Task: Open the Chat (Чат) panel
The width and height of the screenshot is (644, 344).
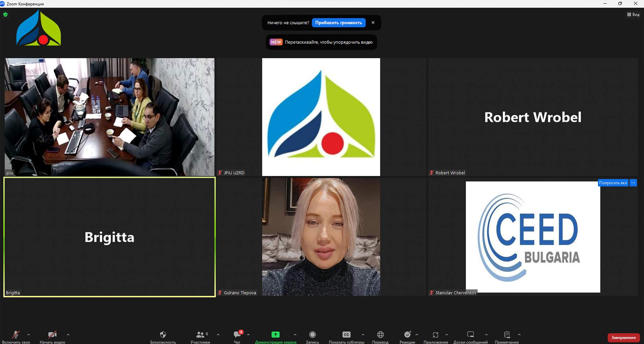Action: pos(237,335)
